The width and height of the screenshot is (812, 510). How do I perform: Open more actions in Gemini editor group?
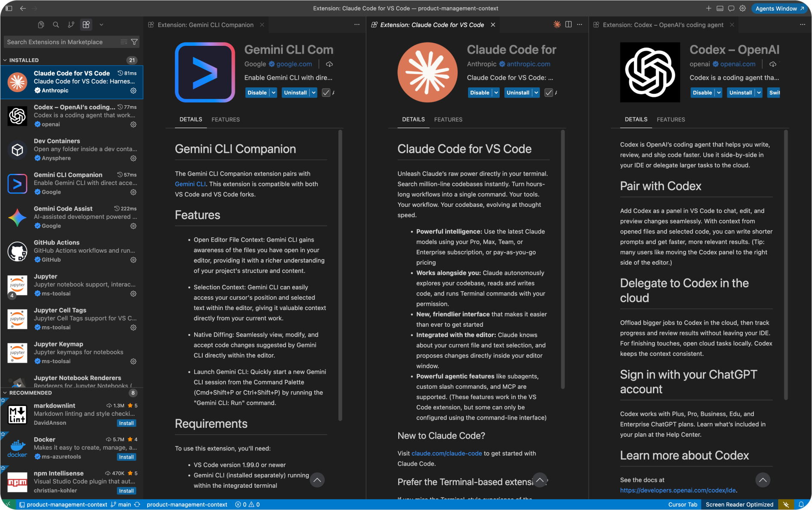(x=357, y=25)
